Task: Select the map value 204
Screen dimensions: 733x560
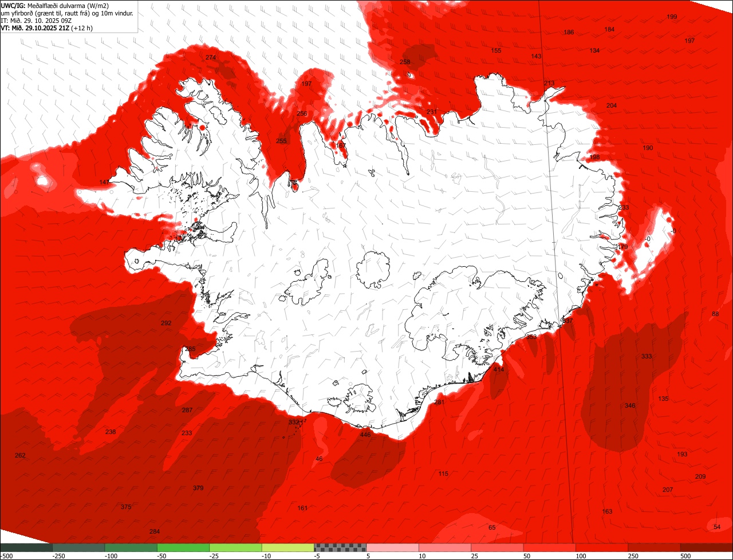Action: (x=612, y=105)
